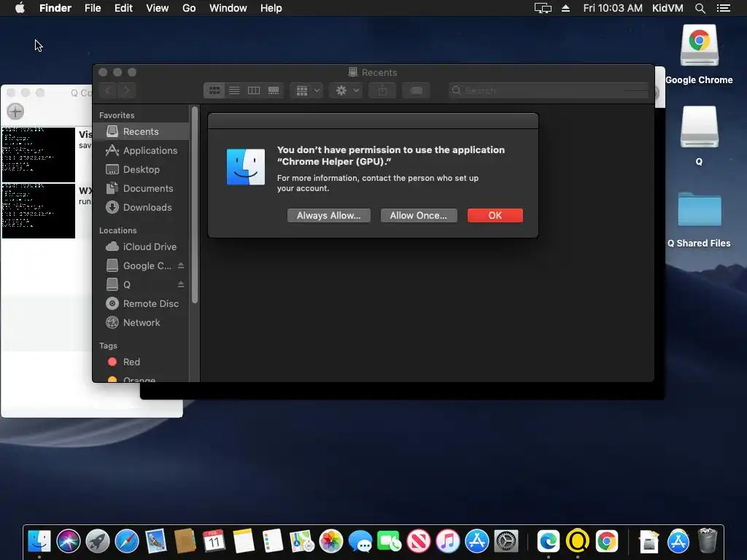
Task: Click the plus button in Q window
Action: (15, 112)
